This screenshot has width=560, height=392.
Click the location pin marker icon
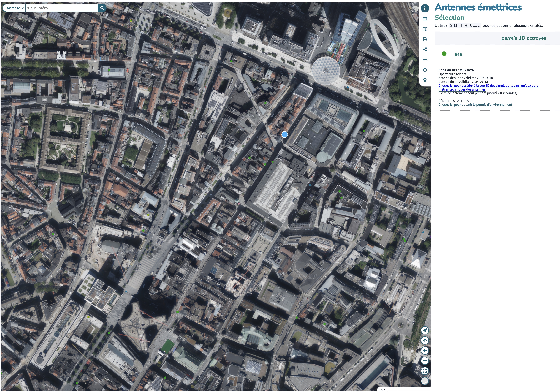pyautogui.click(x=425, y=80)
